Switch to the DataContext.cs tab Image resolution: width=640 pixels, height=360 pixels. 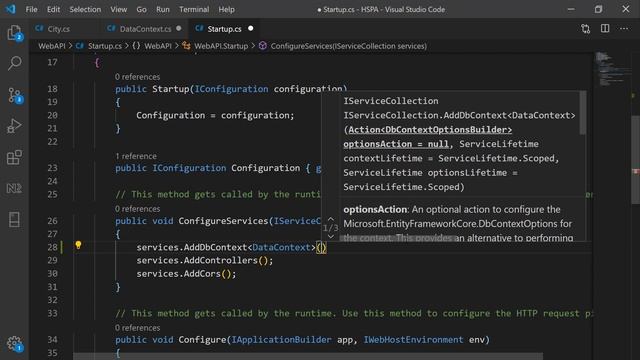(145, 29)
